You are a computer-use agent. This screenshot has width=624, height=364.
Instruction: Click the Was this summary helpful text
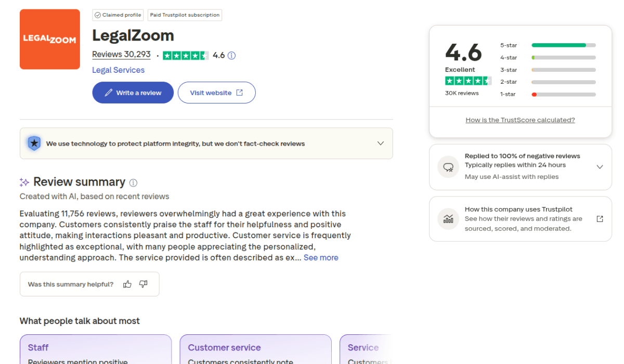(x=71, y=284)
